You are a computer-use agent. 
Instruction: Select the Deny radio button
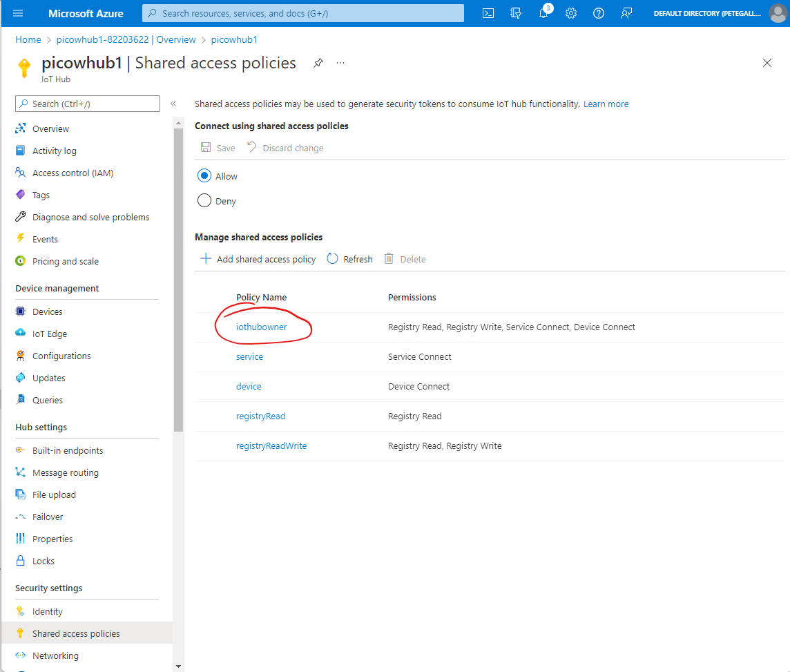(x=204, y=200)
